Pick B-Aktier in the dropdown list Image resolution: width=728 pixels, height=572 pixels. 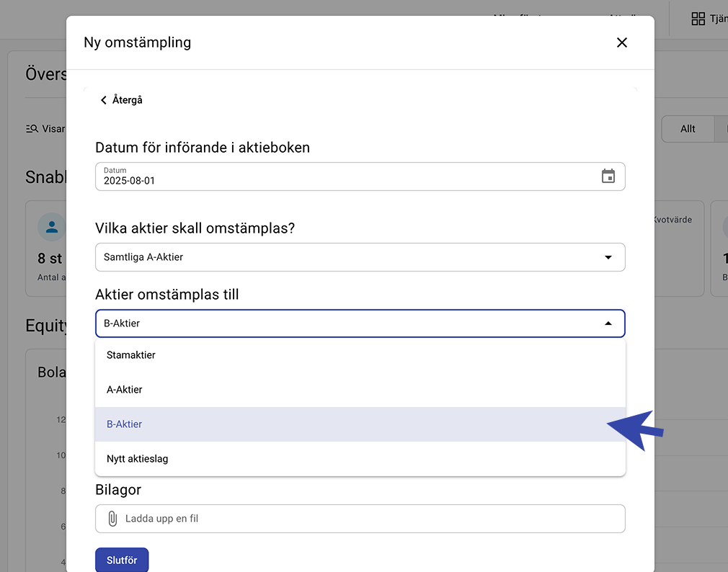360,424
